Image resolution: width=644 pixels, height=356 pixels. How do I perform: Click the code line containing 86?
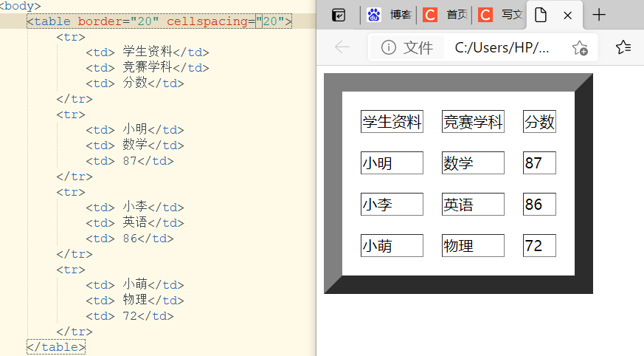[x=130, y=239]
